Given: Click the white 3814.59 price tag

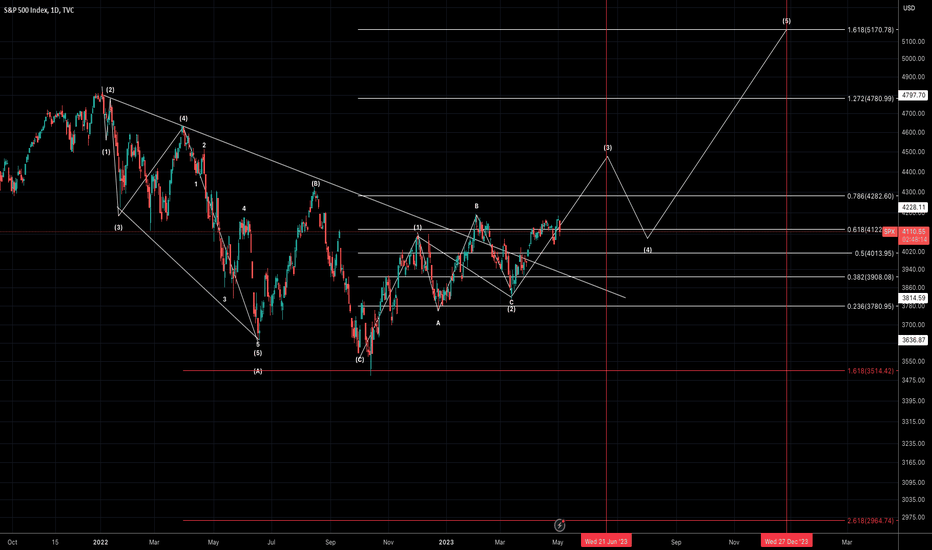Looking at the screenshot, I should pos(914,298).
